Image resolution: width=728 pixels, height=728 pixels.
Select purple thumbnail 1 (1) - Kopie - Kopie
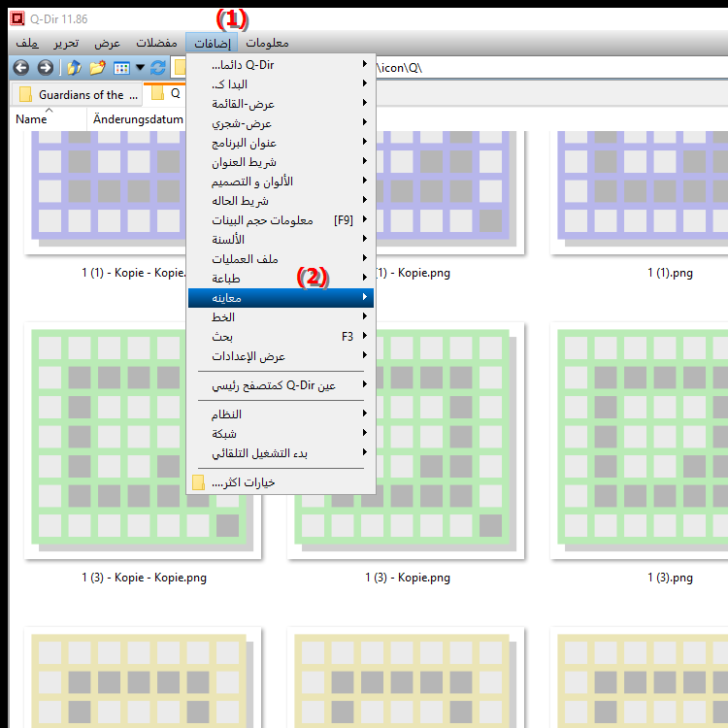(x=105, y=193)
